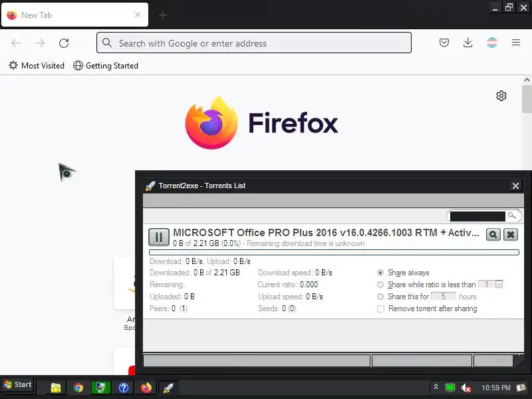Open the Windows Start menu

coord(18,384)
